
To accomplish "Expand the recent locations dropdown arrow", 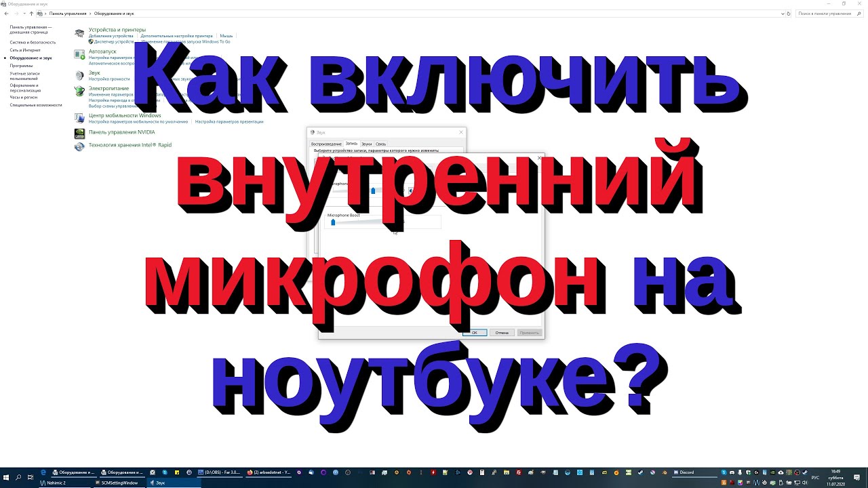I will click(24, 14).
